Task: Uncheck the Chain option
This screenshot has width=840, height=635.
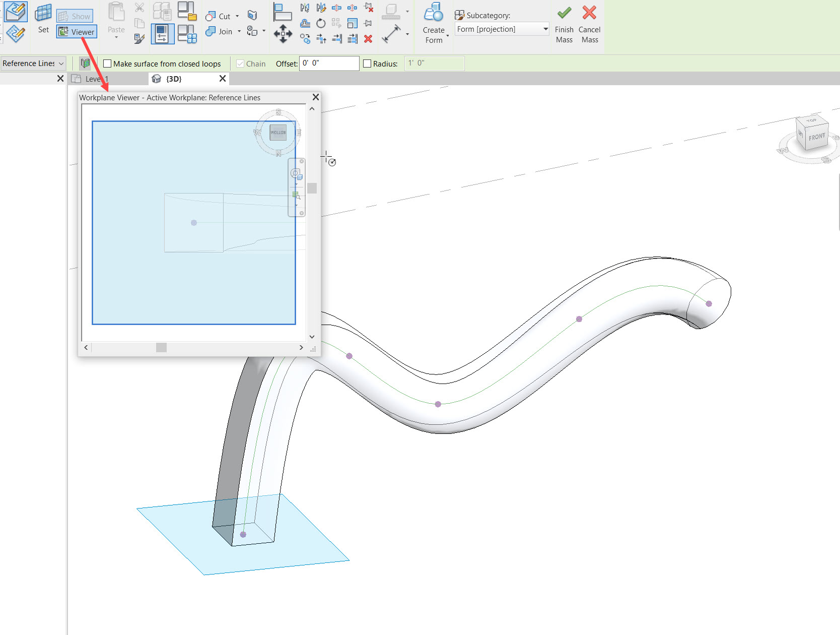Action: [240, 63]
